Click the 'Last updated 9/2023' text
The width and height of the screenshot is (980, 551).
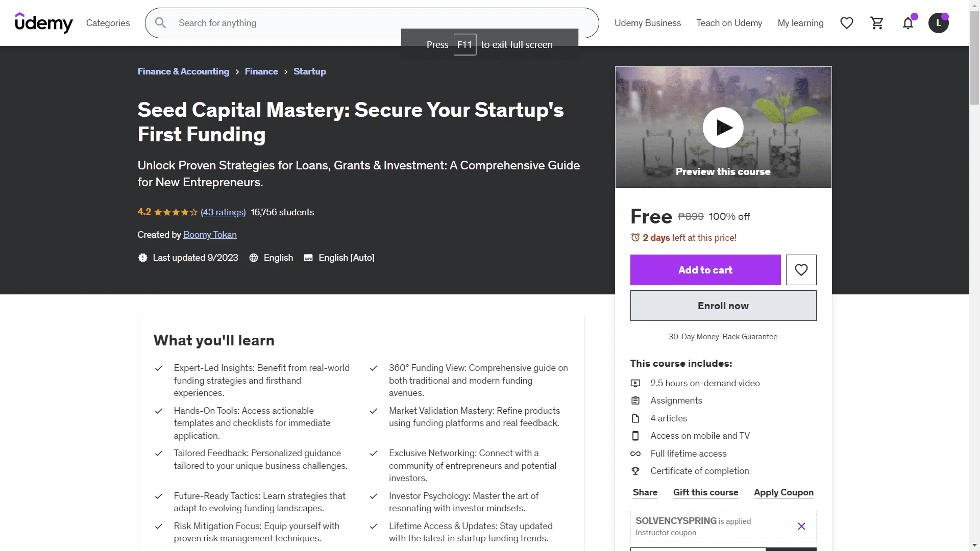click(x=195, y=258)
